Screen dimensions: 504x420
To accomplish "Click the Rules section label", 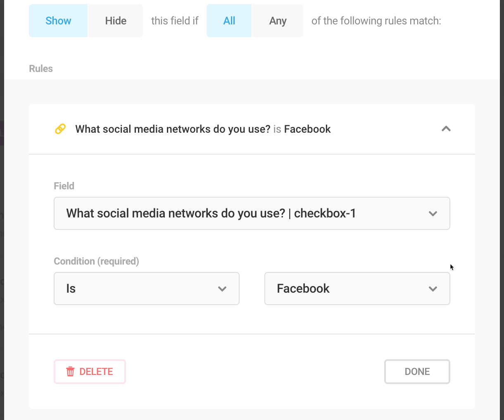I will (x=41, y=69).
